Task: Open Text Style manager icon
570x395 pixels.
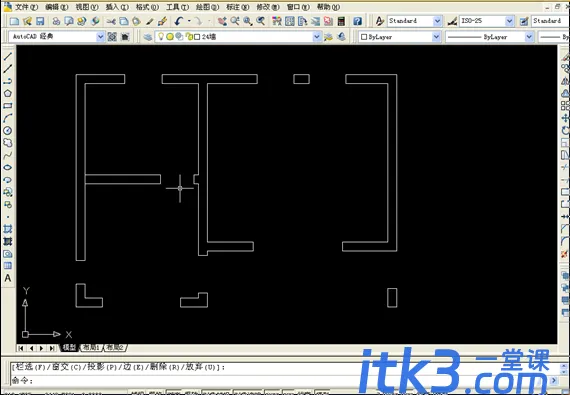Action: pos(380,21)
